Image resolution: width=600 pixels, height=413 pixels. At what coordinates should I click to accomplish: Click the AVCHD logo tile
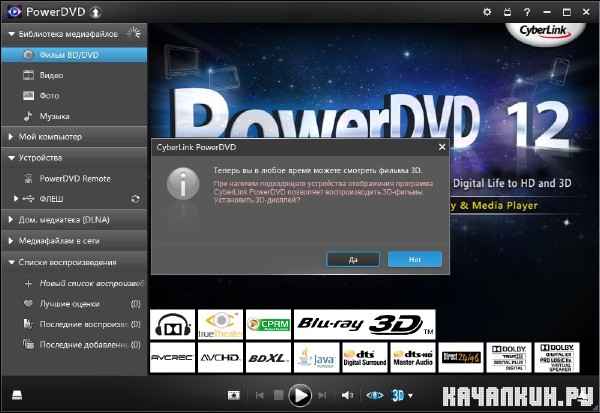point(220,357)
